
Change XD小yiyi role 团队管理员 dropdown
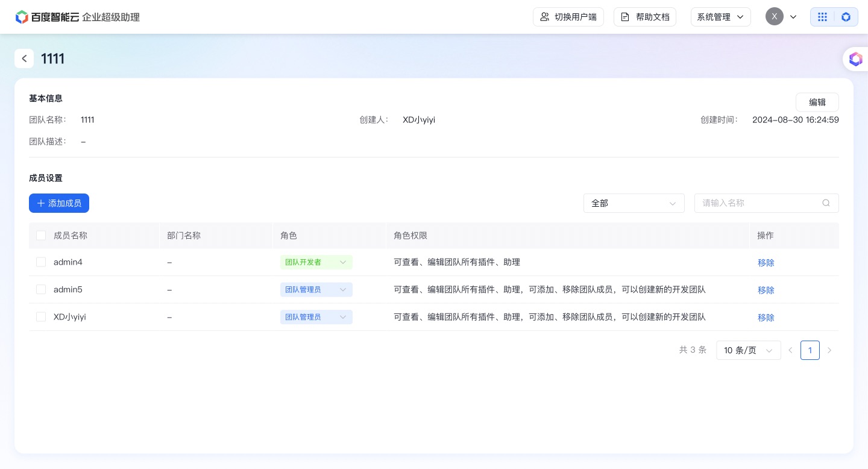point(316,317)
